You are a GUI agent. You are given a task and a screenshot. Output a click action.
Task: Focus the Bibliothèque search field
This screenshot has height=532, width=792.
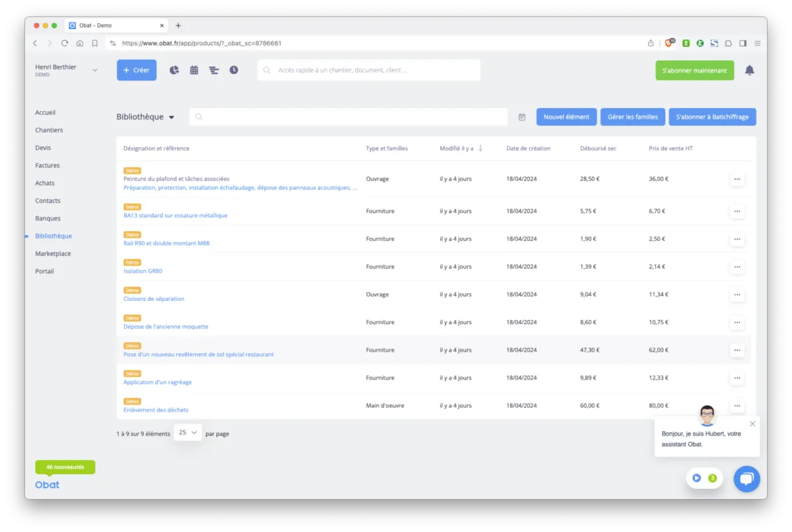(x=348, y=117)
